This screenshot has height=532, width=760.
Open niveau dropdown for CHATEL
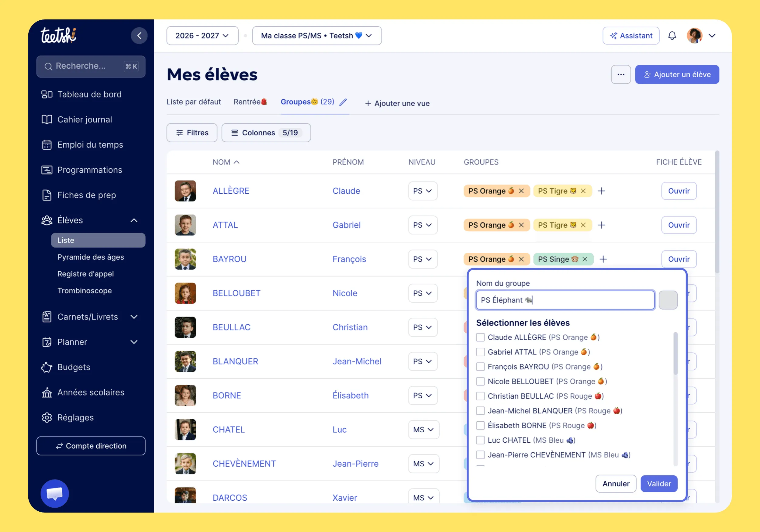pyautogui.click(x=424, y=430)
